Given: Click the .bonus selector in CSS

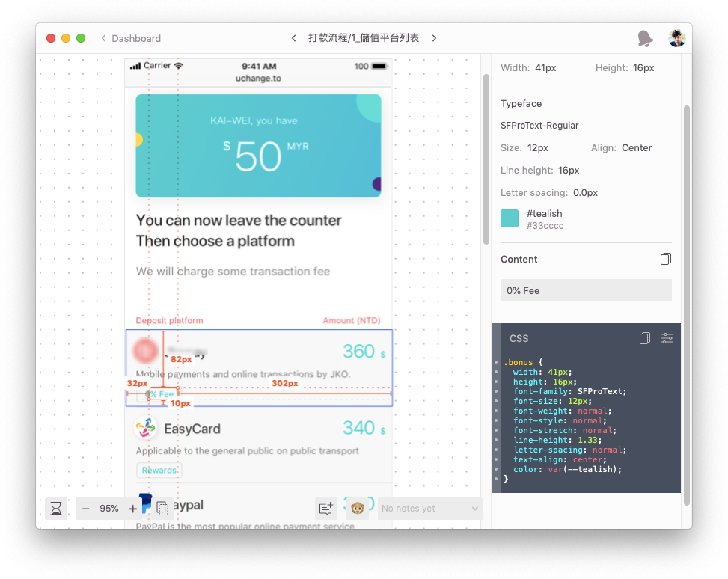Looking at the screenshot, I should [x=519, y=362].
